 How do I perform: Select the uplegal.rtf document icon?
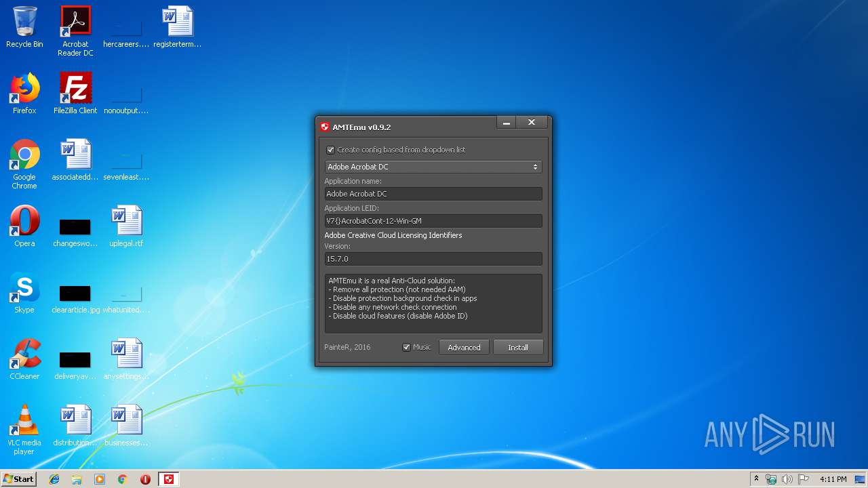(x=126, y=226)
